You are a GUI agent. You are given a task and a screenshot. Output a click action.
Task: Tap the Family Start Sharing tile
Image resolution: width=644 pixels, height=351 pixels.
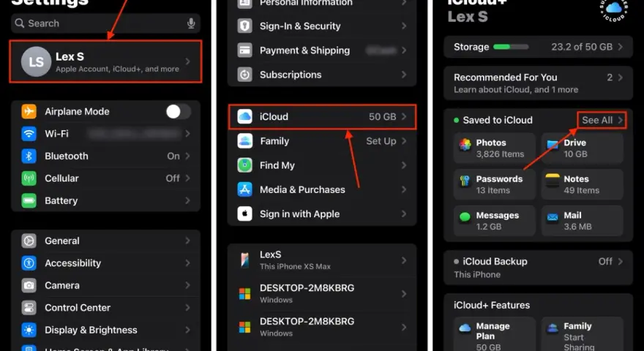(582, 336)
